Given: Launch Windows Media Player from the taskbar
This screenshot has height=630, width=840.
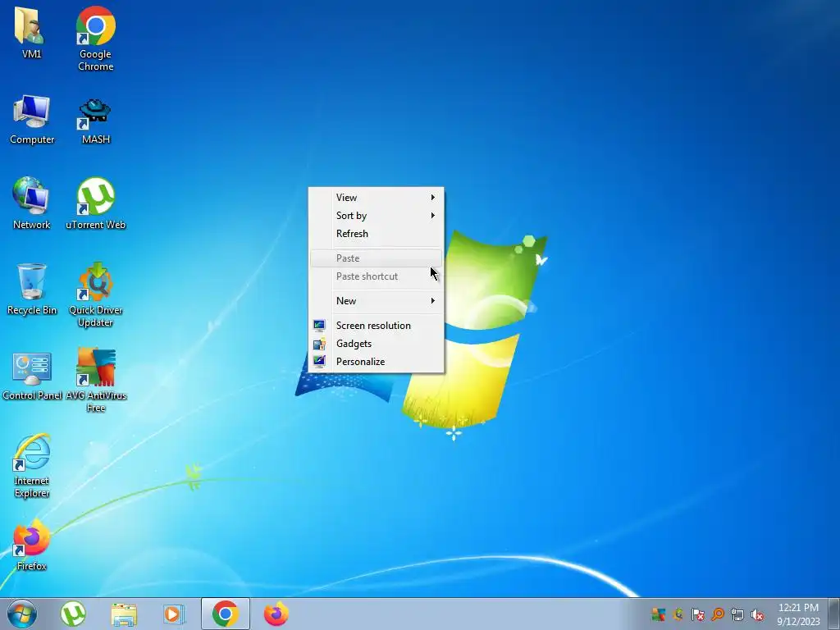Looking at the screenshot, I should coord(174,614).
